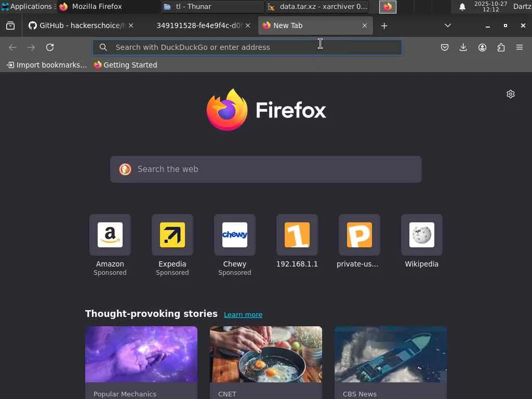Click the magnifier icon in address bar

coord(103,47)
